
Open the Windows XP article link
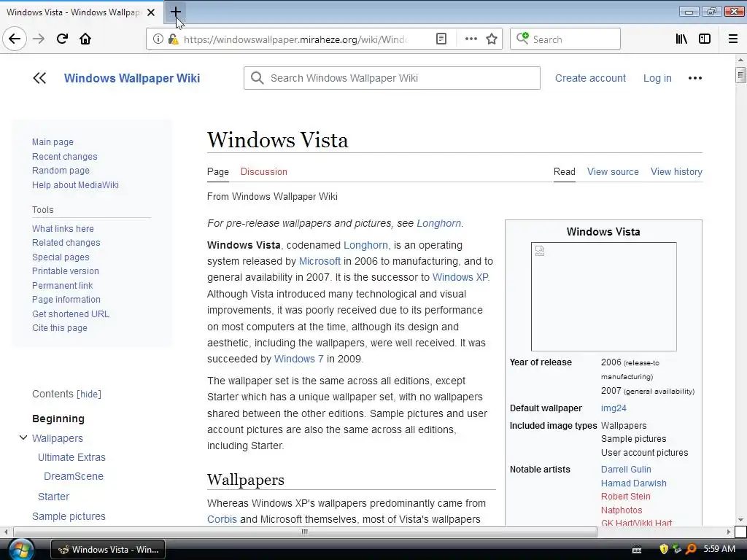(460, 278)
